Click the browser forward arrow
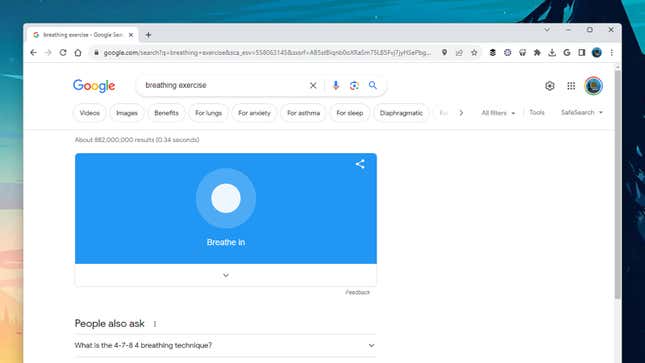Image resolution: width=645 pixels, height=363 pixels. tap(48, 53)
